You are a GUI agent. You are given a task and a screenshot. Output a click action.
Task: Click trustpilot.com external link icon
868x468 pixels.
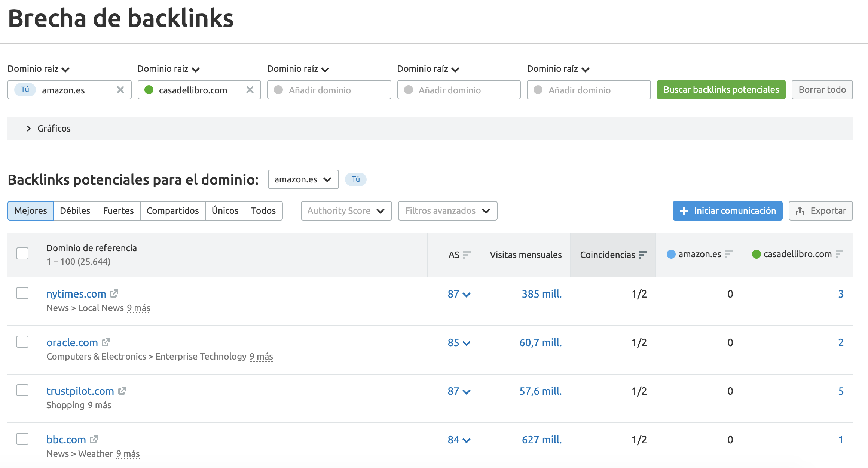[122, 391]
